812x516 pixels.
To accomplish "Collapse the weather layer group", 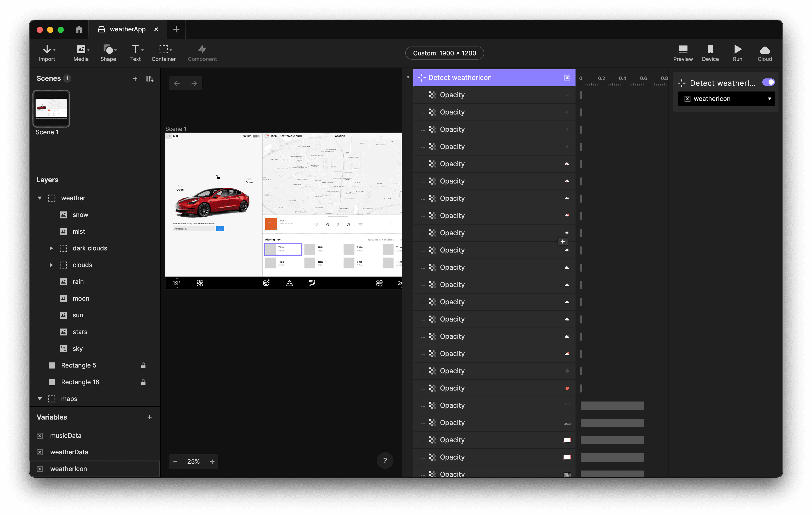I will 40,198.
